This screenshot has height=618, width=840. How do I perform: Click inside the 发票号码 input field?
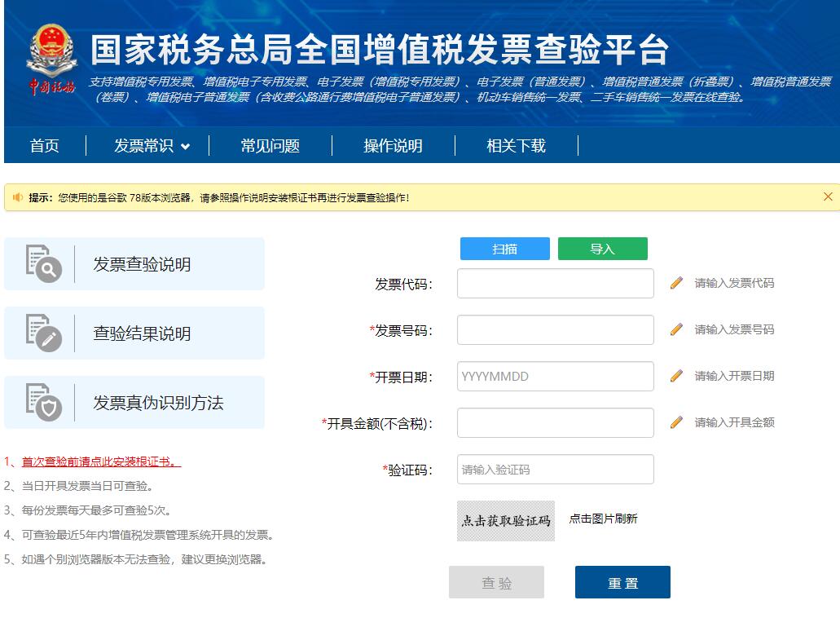(555, 329)
